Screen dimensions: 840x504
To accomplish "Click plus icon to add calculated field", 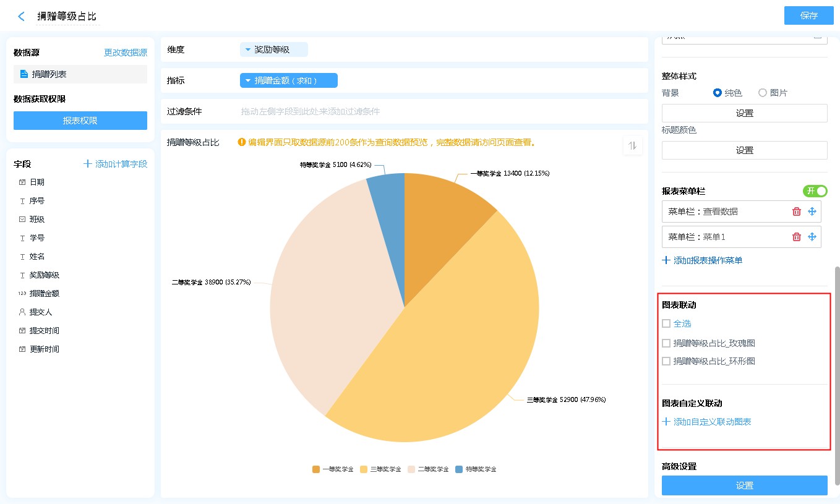I will [x=88, y=164].
